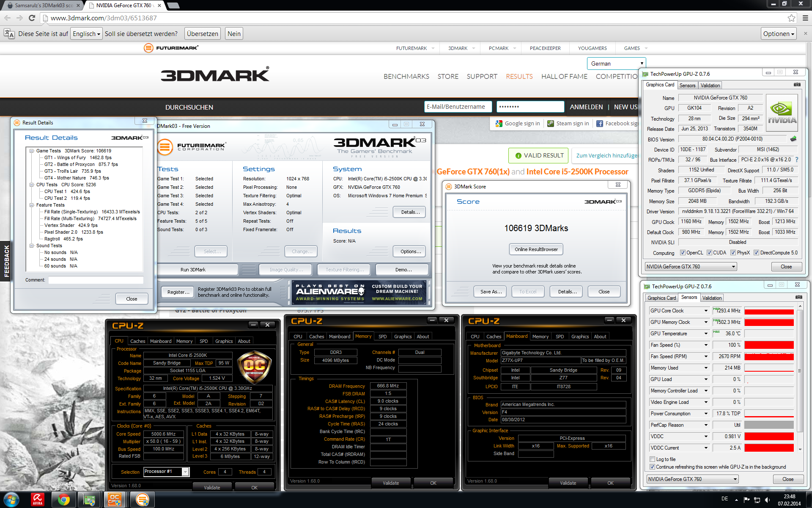
Task: Click the GPU-Z screenshot camera icon in Graphics Card window
Action: coord(797,85)
